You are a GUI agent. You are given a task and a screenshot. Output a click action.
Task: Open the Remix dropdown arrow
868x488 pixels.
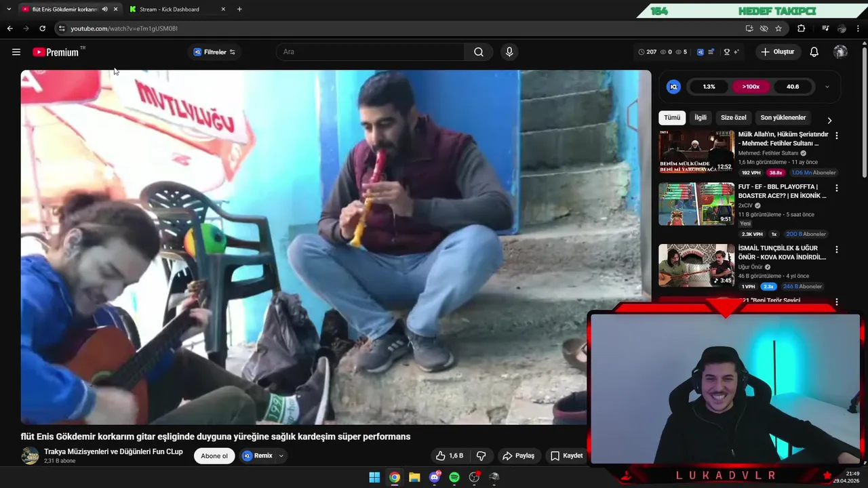click(x=281, y=456)
